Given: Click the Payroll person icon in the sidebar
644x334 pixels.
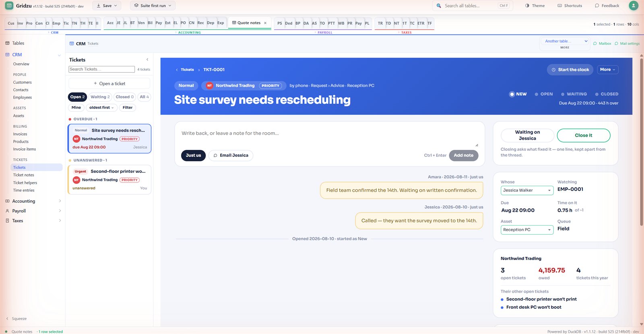Looking at the screenshot, I should 7,211.
